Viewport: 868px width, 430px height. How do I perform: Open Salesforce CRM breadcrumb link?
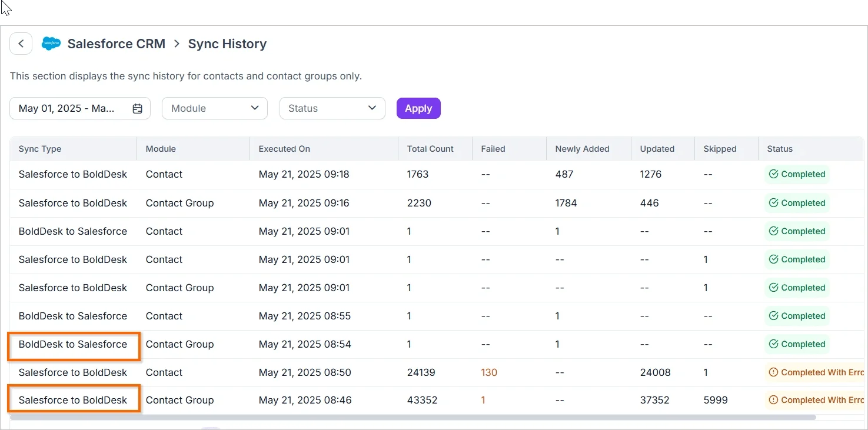(117, 44)
